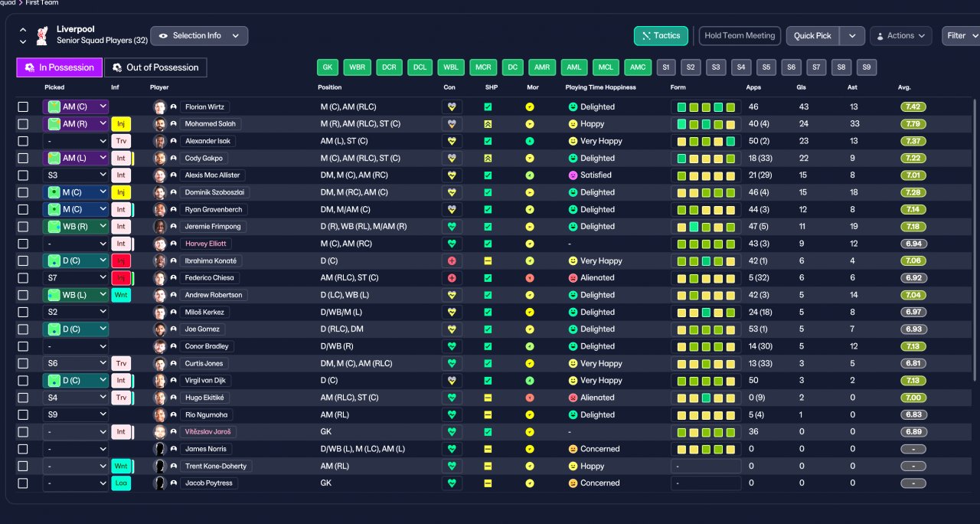The image size is (980, 524).
Task: Click Conor Bradley's morale icon
Action: click(x=530, y=346)
